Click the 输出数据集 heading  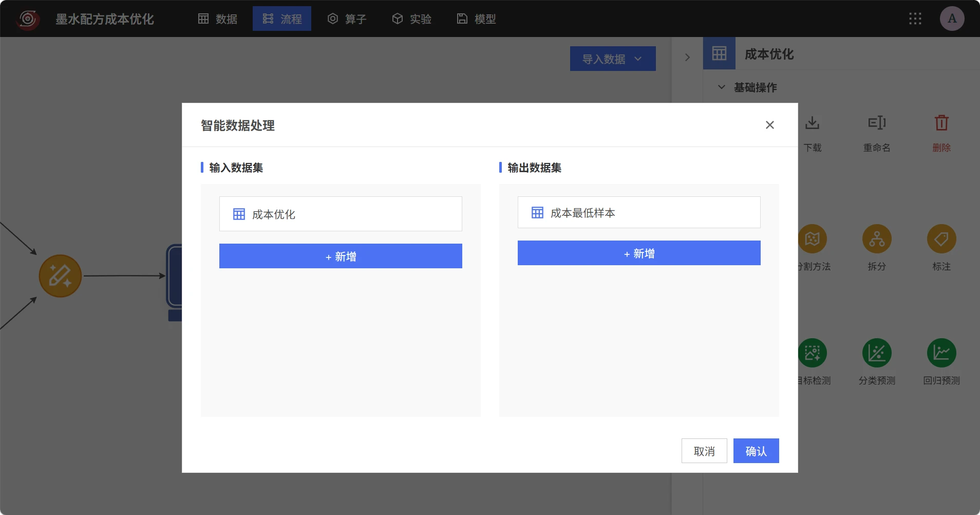tap(535, 168)
